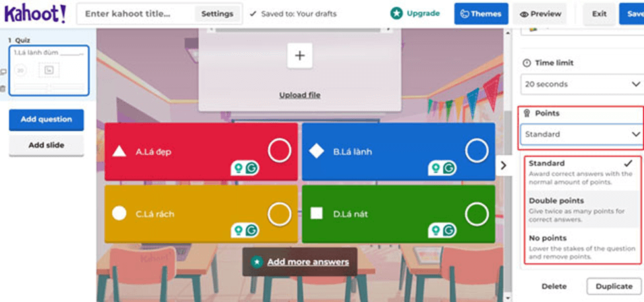The height and width of the screenshot is (302, 644).
Task: Edit the answer text A.Lá đẹp
Action: tap(153, 152)
